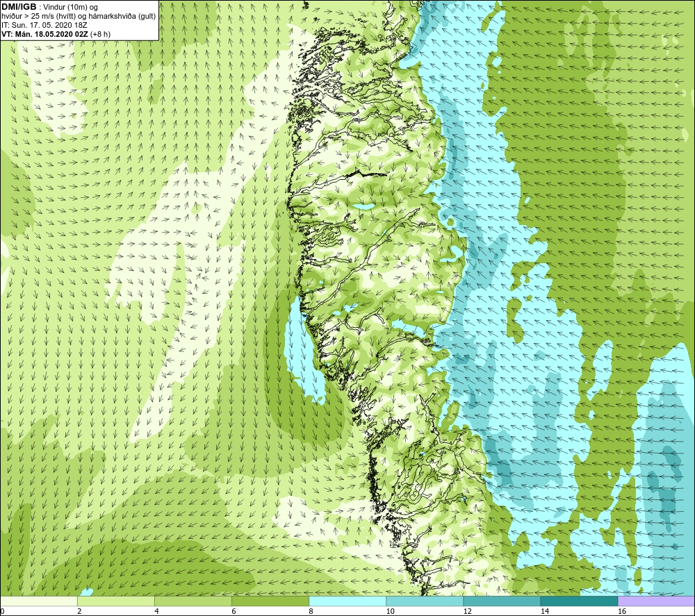The height and width of the screenshot is (616, 695).
Task: Click the legend label '4'
Action: 157,612
